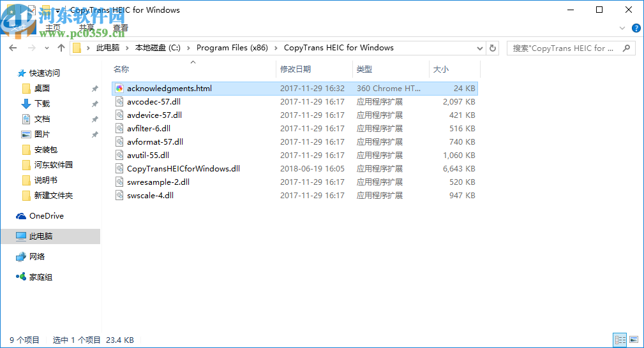Open the 下载 downloads folder

(42, 104)
